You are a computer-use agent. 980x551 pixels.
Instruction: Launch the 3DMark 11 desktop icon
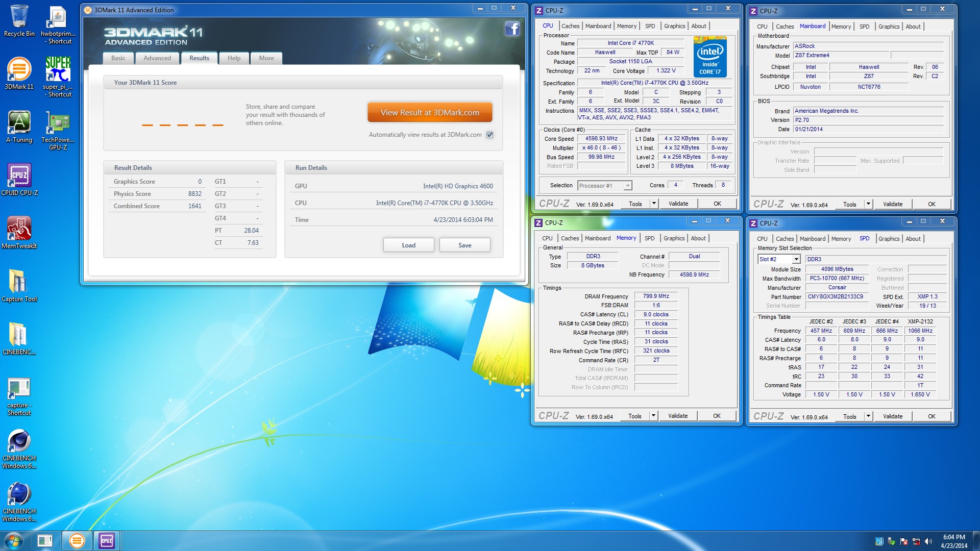click(19, 73)
